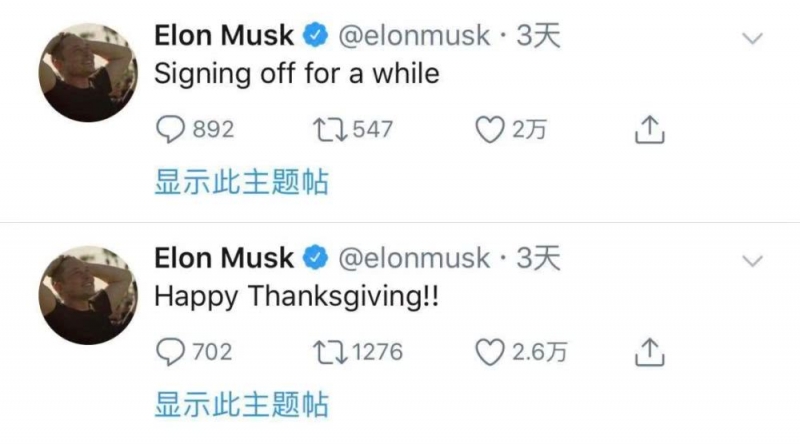This screenshot has height=444, width=800.
Task: Retweet the 'Signing off for a while' tweet
Action: 330,130
